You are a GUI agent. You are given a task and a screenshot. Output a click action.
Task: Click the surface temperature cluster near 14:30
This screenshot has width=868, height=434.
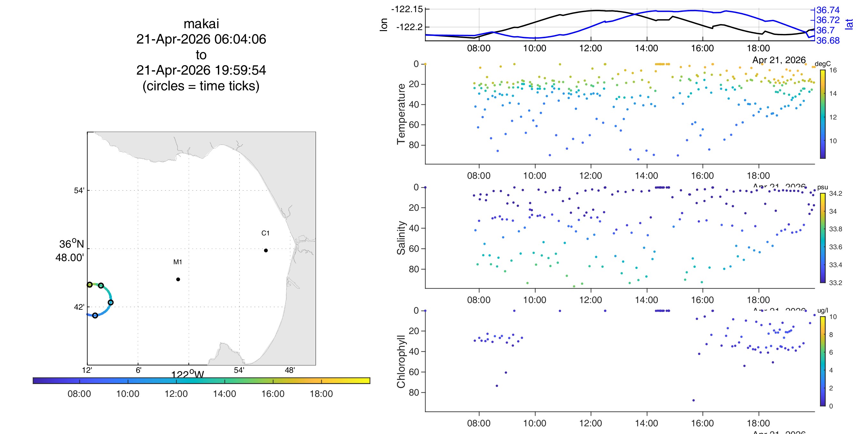[x=662, y=64]
